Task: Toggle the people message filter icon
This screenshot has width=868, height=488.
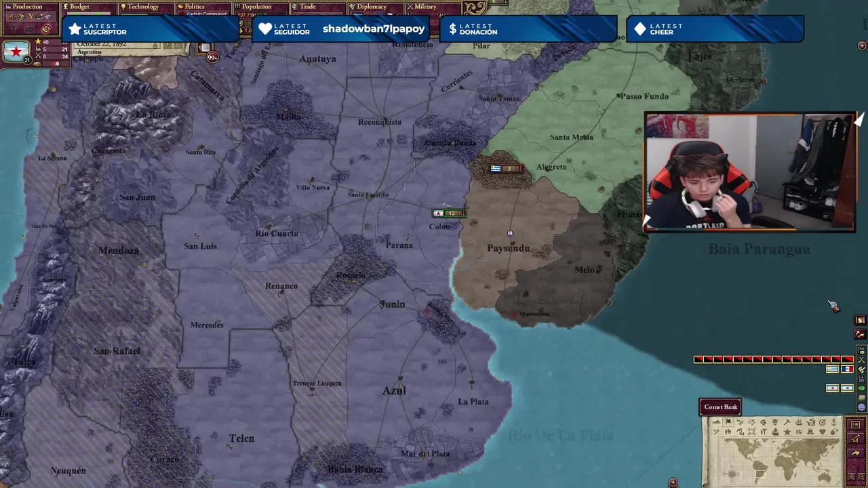Action: 861,379
